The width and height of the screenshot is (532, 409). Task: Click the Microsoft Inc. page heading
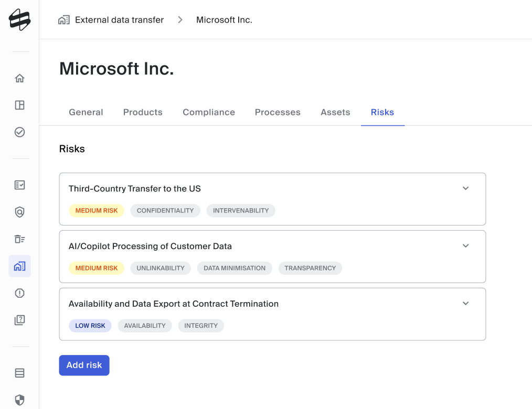tap(116, 69)
